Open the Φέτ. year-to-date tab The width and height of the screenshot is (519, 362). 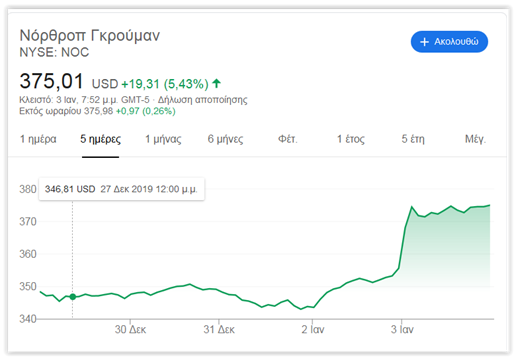pos(288,139)
